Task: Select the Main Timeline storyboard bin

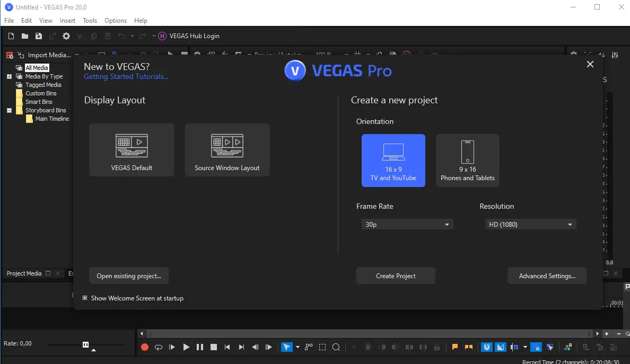Action: [x=52, y=119]
